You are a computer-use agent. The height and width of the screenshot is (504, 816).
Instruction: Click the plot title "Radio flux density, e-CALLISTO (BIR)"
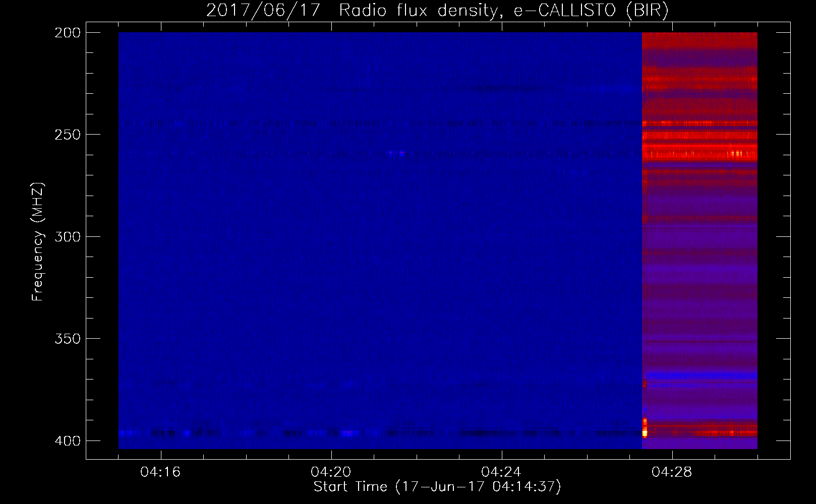click(503, 11)
